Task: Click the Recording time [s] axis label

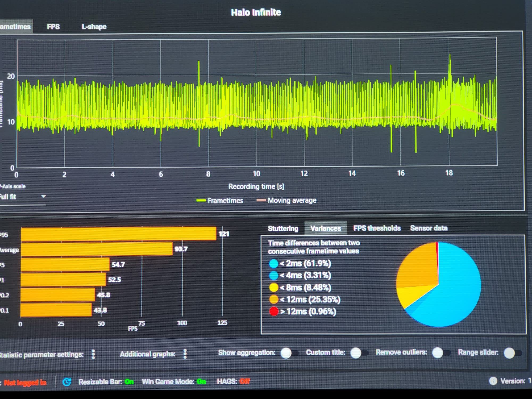Action: click(x=256, y=186)
